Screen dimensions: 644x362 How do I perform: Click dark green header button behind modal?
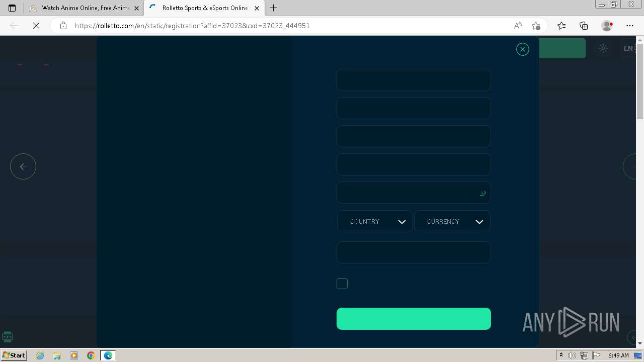[562, 48]
